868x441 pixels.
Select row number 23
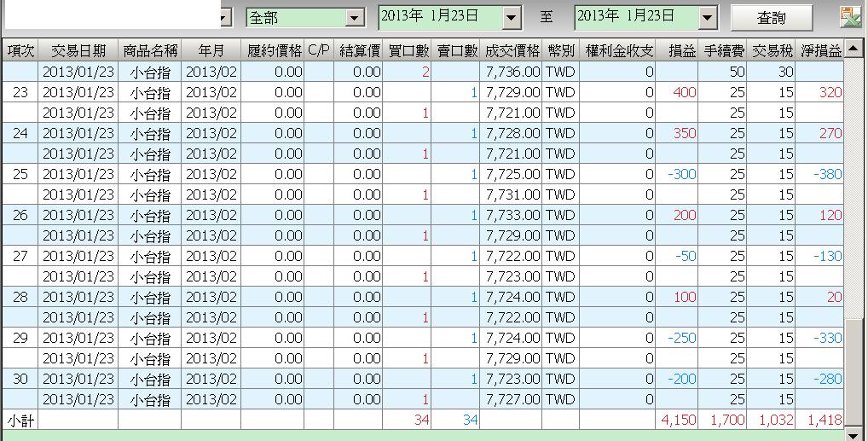click(x=20, y=92)
